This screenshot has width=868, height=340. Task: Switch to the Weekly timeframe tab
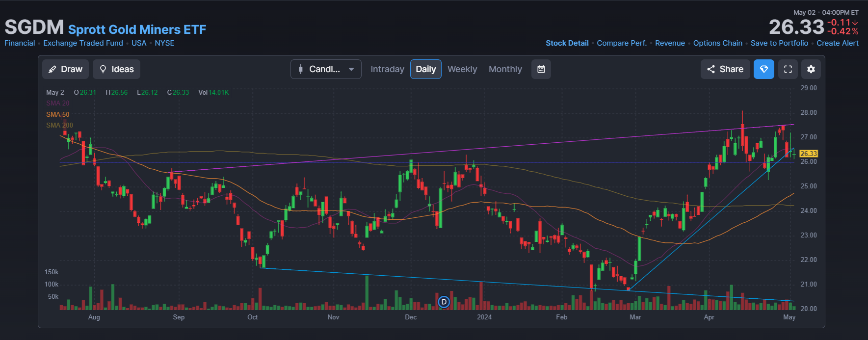462,69
